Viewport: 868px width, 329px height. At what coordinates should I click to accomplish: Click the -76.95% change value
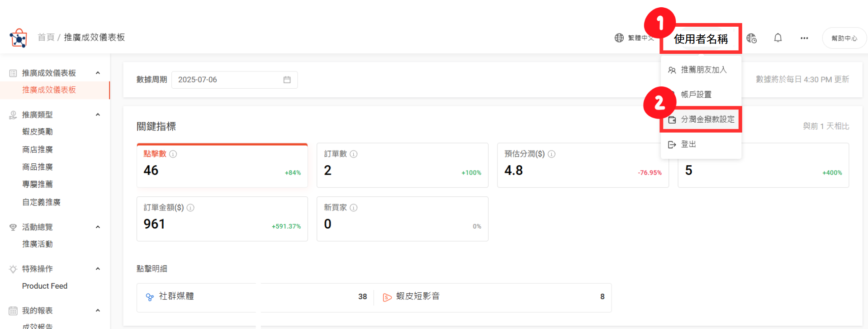coord(650,173)
